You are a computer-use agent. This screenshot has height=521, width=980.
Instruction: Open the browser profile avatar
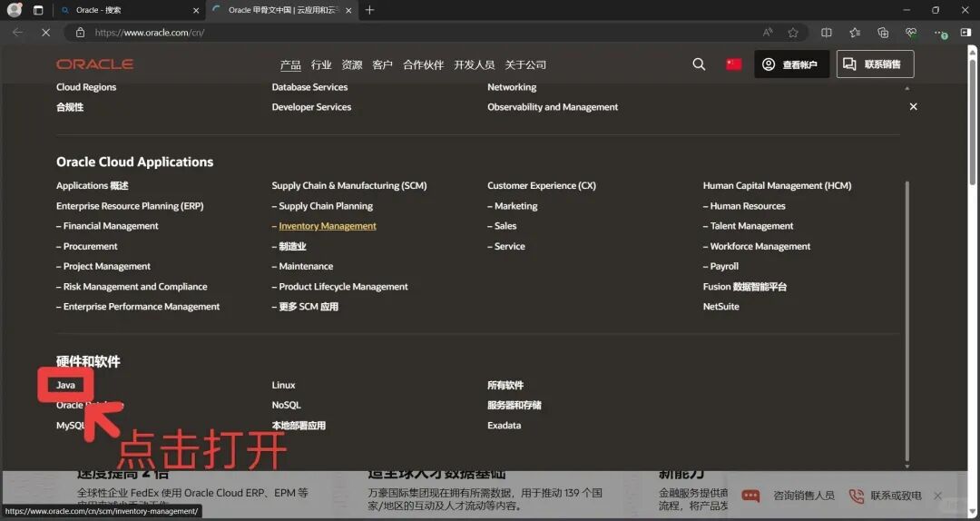(15, 10)
